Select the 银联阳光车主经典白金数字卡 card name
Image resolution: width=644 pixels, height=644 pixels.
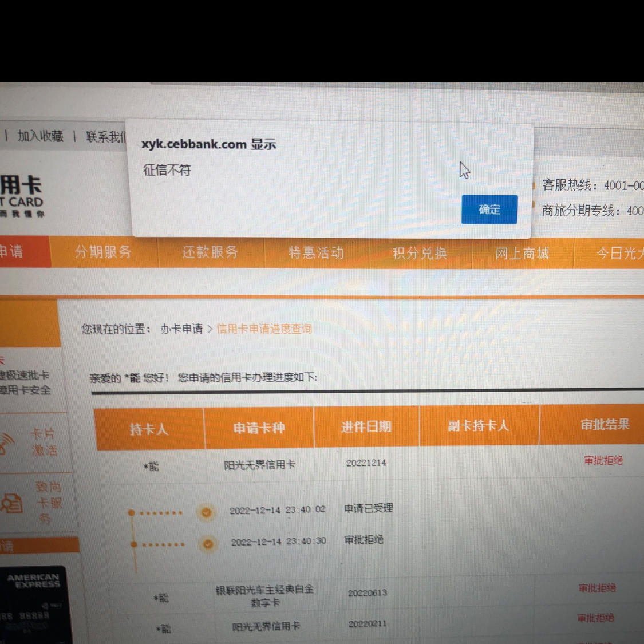click(265, 596)
